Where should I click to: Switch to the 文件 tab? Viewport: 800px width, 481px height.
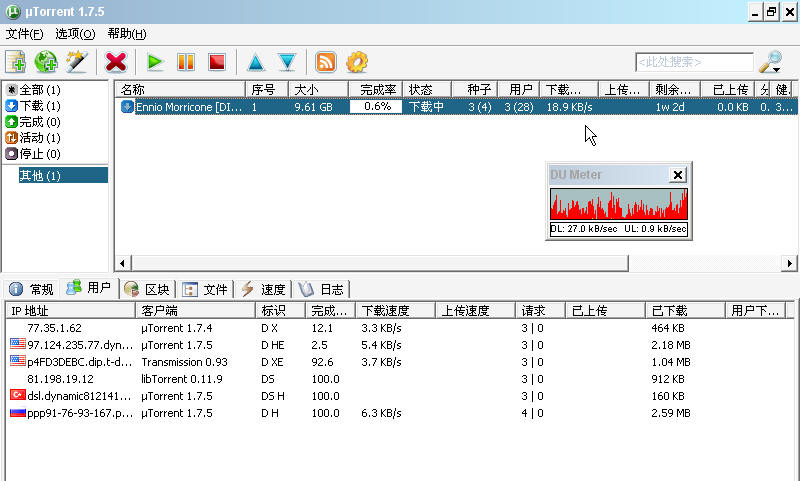point(205,289)
